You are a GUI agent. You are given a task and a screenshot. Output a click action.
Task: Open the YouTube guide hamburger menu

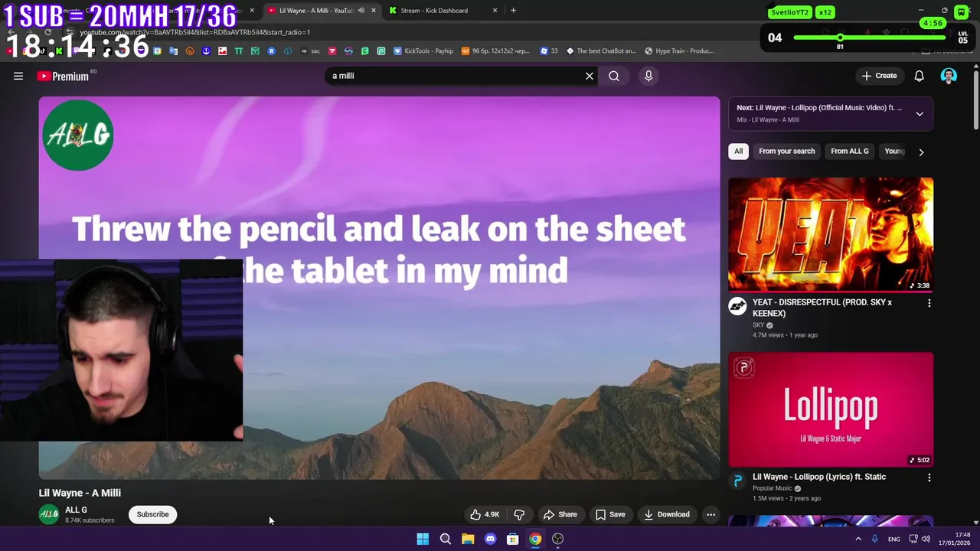point(18,76)
